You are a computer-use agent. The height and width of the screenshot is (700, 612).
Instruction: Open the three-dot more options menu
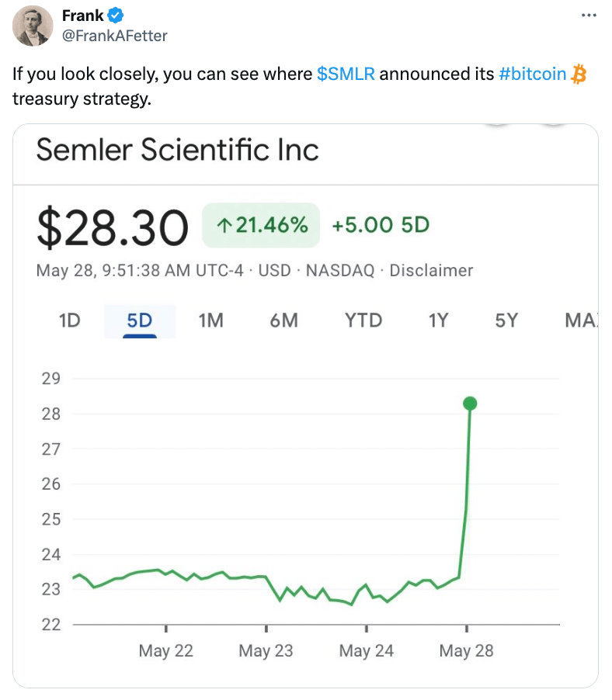pos(589,16)
